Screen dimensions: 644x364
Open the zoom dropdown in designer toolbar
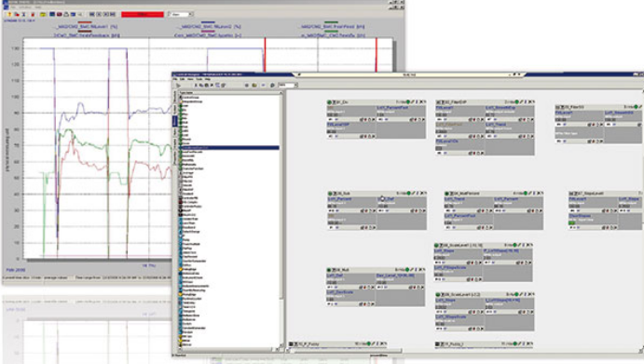288,86
